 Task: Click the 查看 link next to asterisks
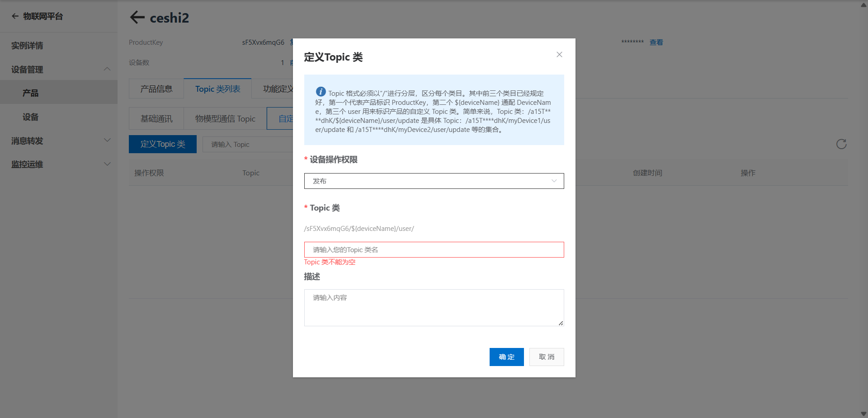click(656, 42)
